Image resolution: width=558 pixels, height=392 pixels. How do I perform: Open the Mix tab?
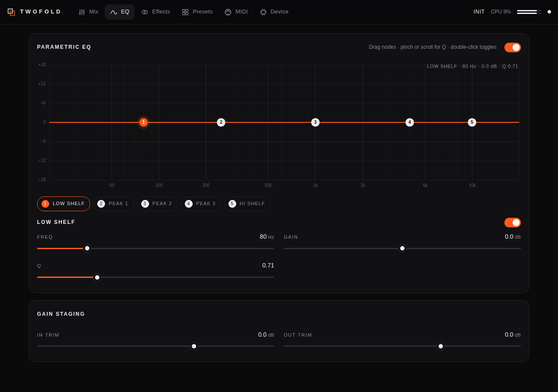click(x=88, y=12)
